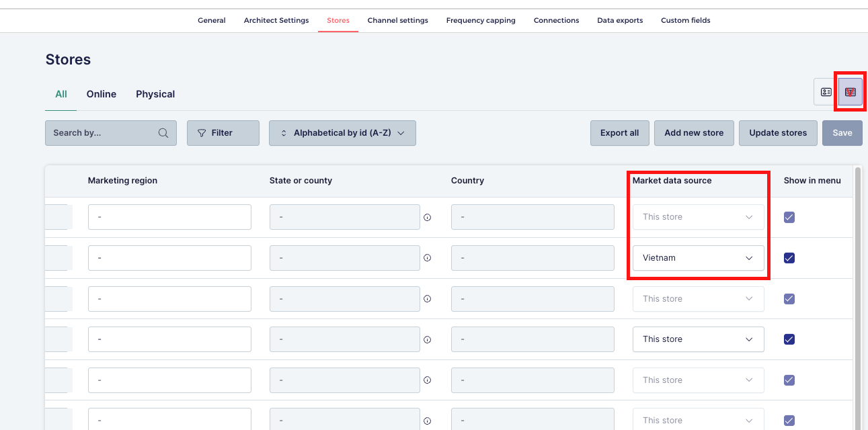Go to the Data exports tab

coord(620,20)
